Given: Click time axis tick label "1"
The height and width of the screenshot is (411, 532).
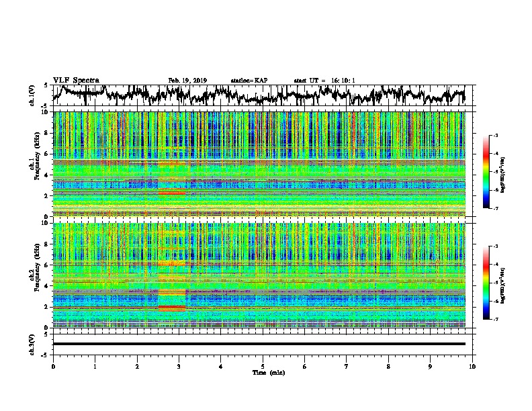Looking at the screenshot, I should tap(95, 367).
